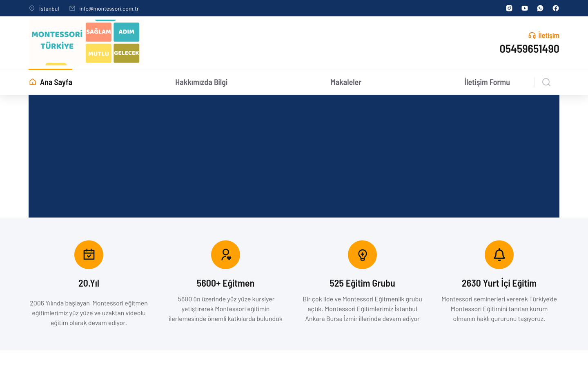Click the 5600+ Eğitmen heading

225,283
